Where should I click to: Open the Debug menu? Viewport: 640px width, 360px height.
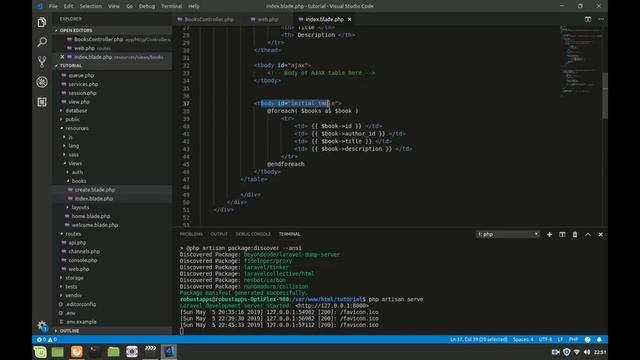[x=147, y=6]
